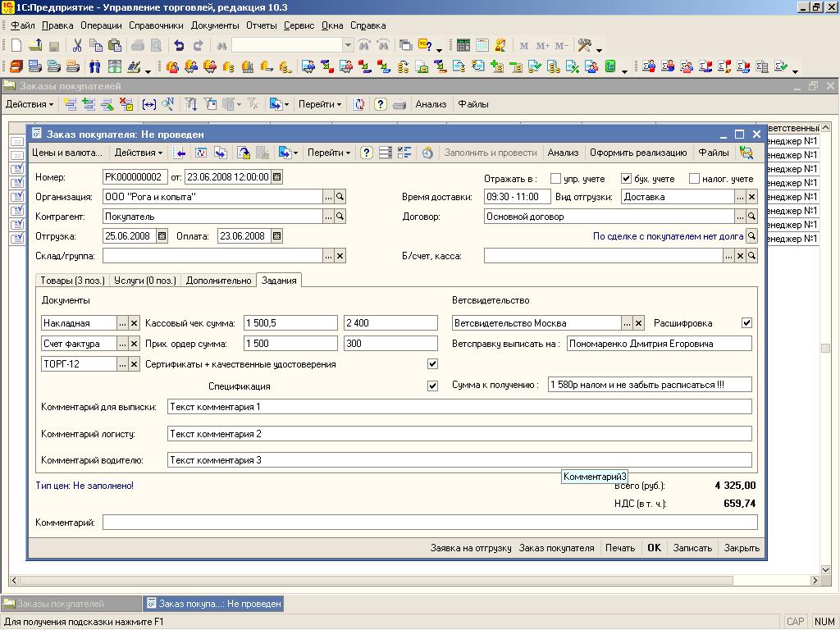Open the calendar icon in the main toolbar
Viewport: 840px width, 630px height.
[482, 46]
